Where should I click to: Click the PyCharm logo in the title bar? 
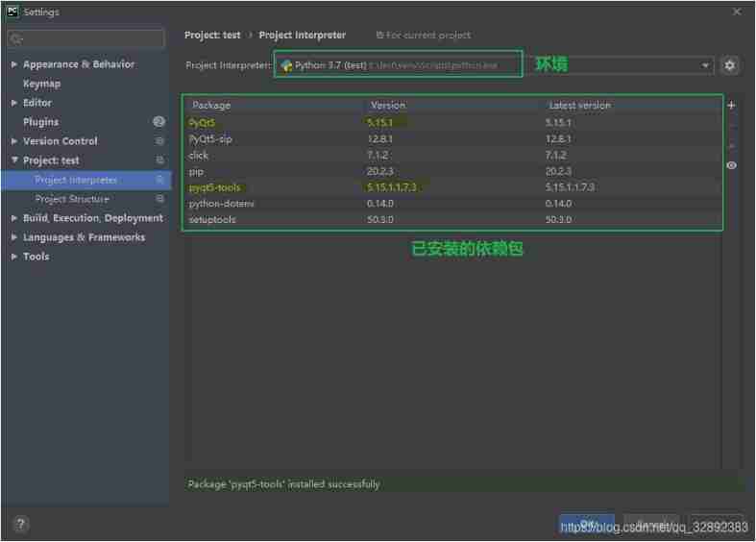pos(12,12)
